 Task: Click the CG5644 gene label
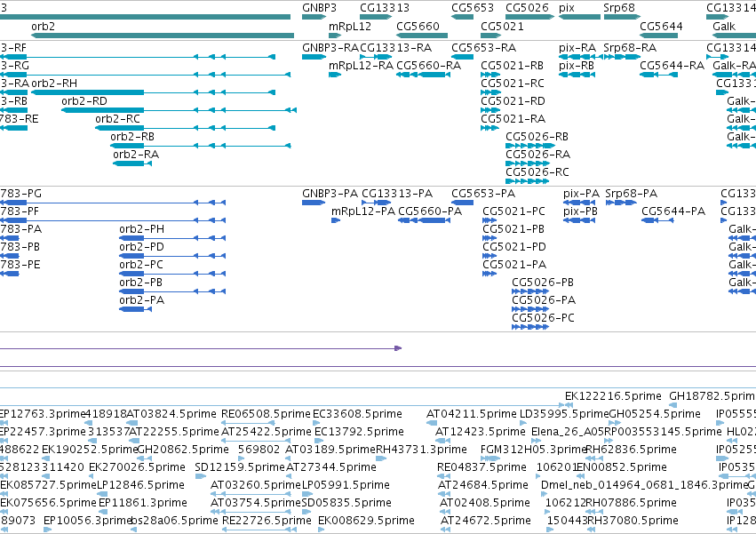pos(661,26)
